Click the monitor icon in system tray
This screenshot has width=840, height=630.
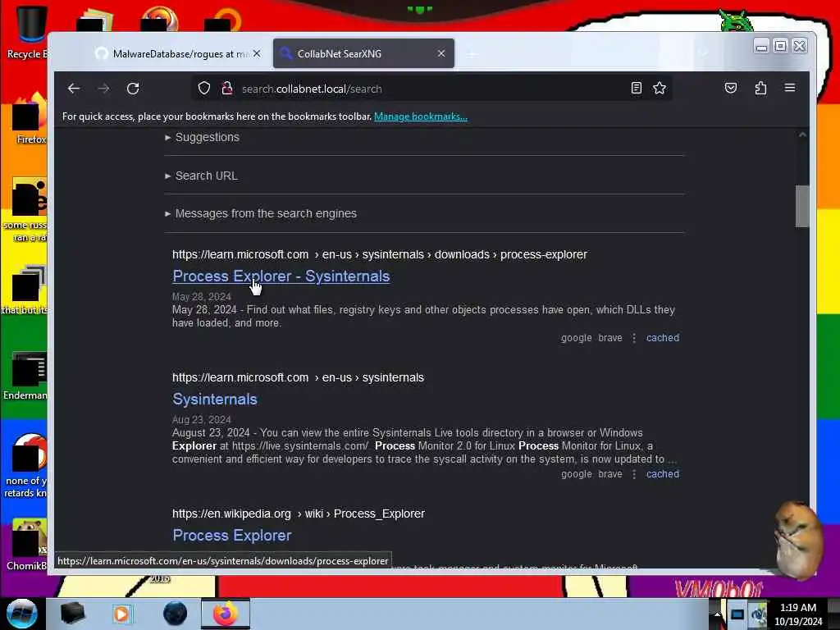737,614
